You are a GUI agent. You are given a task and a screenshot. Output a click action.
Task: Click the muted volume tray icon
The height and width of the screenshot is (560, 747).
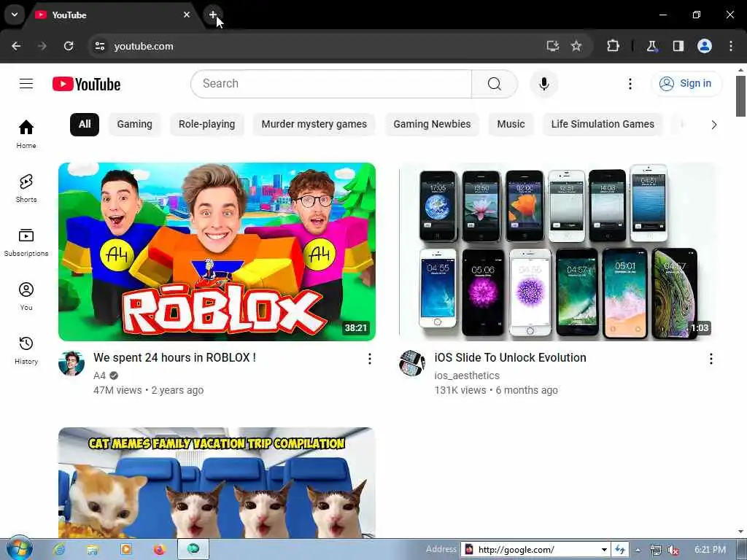673,550
